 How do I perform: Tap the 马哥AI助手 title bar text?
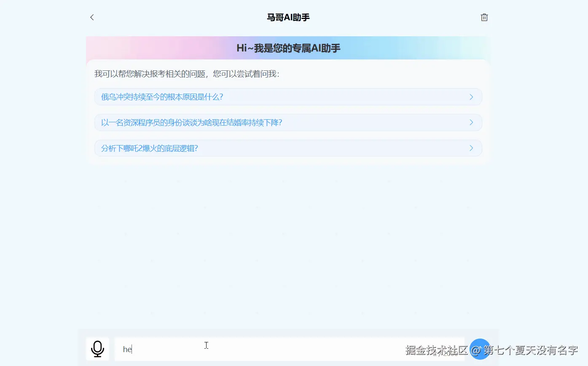click(288, 17)
